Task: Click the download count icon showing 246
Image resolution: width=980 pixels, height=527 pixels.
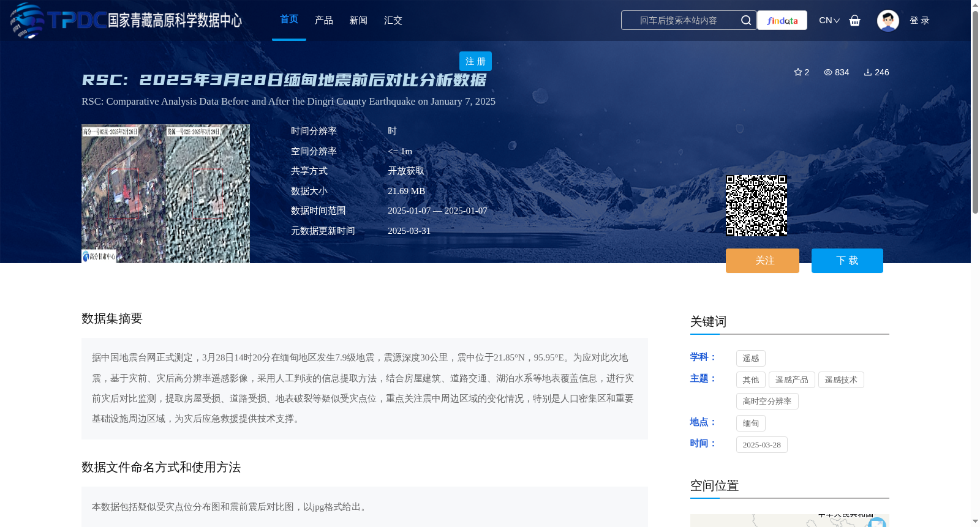Action: (868, 72)
